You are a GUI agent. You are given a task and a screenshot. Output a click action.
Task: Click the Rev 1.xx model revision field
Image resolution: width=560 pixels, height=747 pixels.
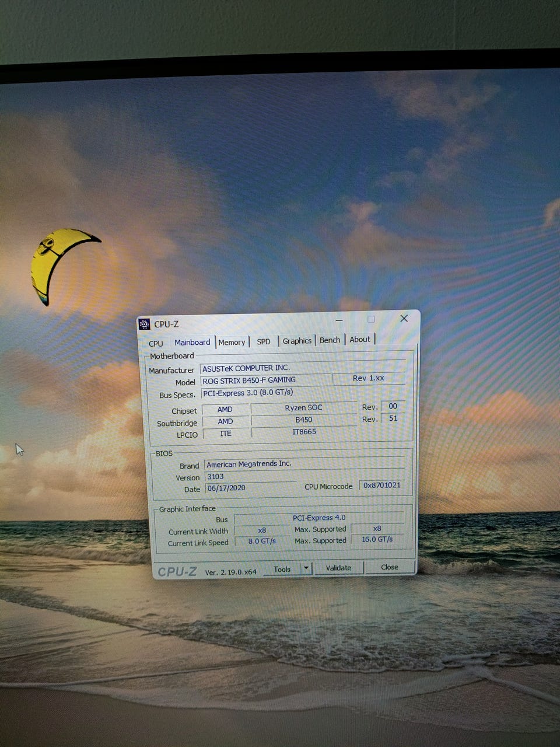pos(369,378)
